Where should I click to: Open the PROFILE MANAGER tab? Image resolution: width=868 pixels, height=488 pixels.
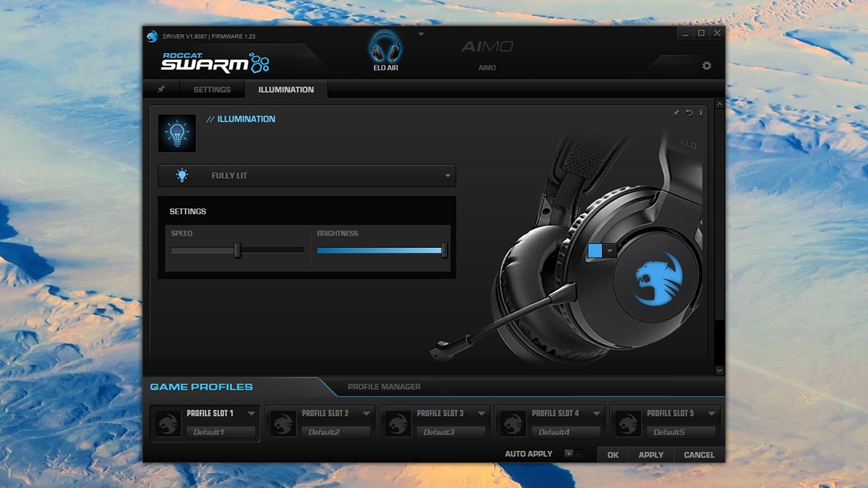click(x=384, y=387)
